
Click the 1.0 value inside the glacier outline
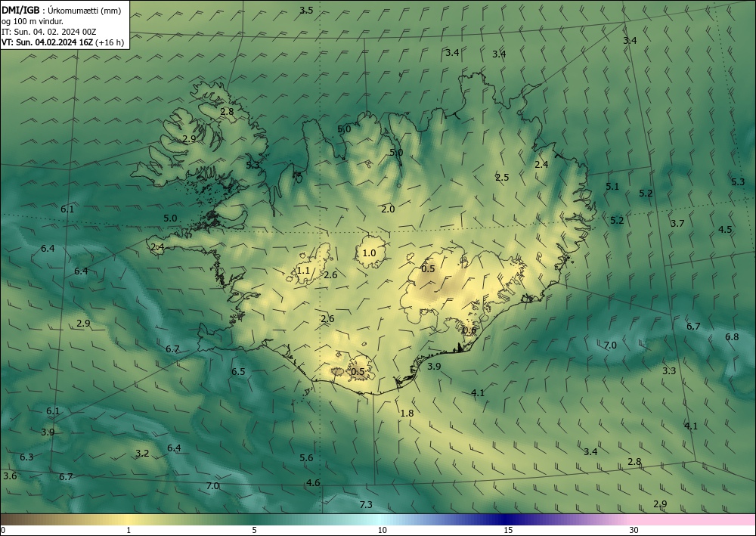369,253
